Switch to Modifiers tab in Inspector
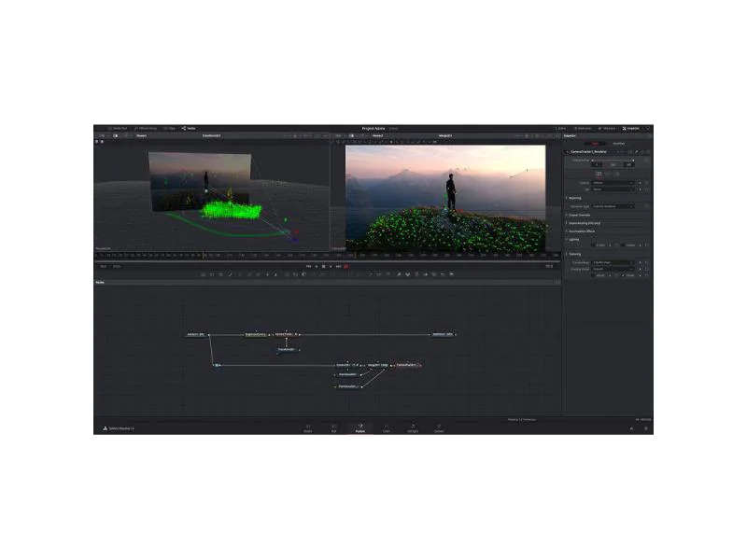 619,144
